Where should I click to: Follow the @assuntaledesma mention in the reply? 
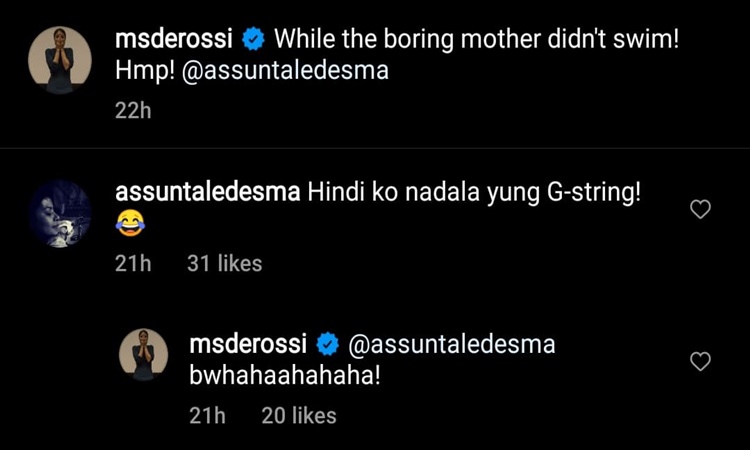(451, 345)
